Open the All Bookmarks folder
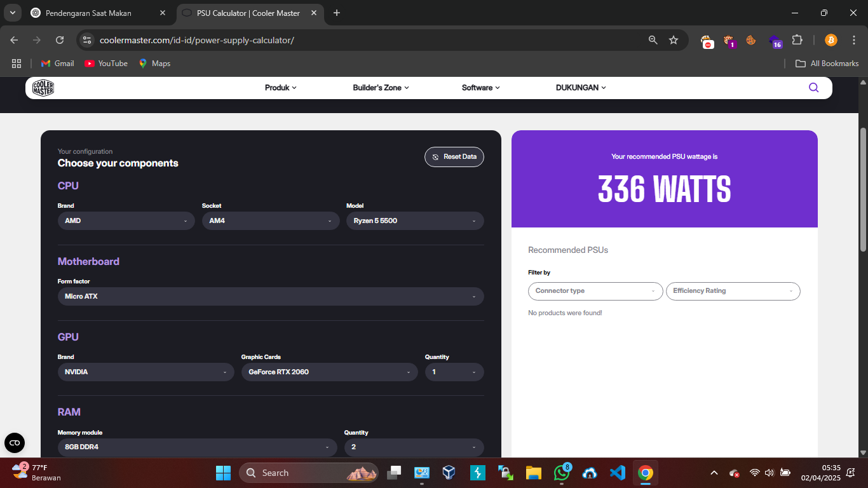Viewport: 868px width, 488px height. (827, 64)
